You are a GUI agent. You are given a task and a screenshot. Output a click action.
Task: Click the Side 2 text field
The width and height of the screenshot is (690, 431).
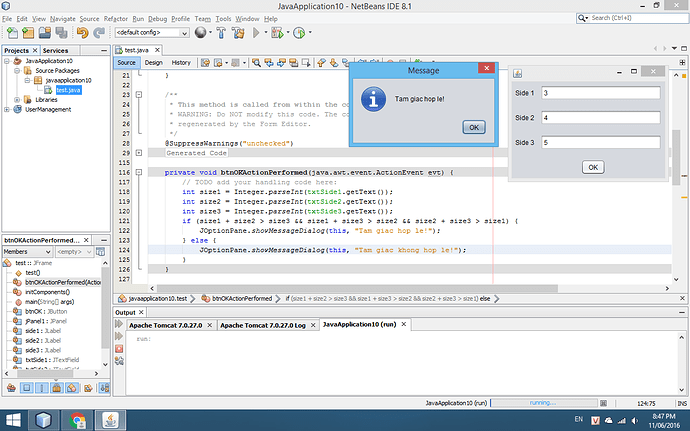tap(600, 117)
